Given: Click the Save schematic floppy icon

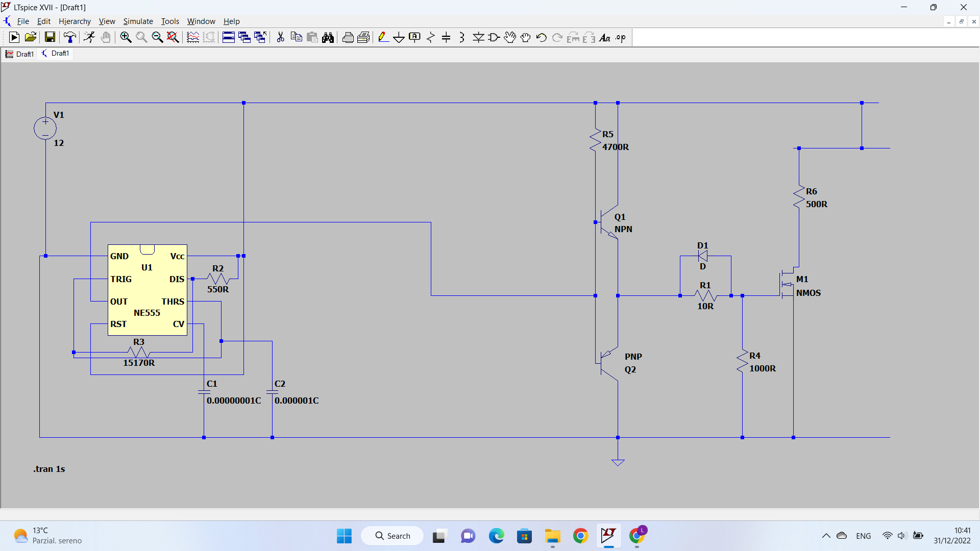Looking at the screenshot, I should (x=50, y=37).
